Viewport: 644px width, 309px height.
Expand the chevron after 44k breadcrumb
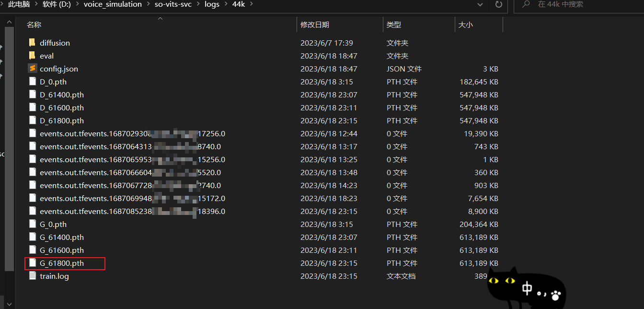[251, 4]
